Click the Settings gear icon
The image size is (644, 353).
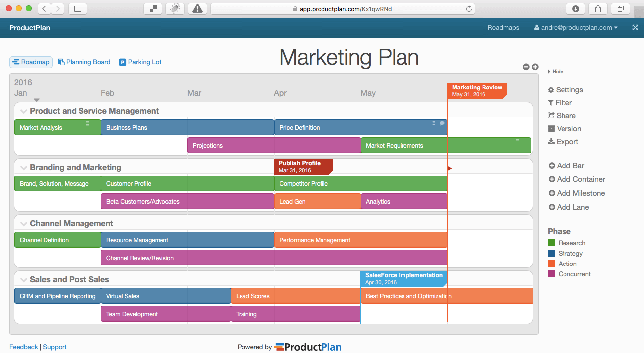pyautogui.click(x=551, y=90)
